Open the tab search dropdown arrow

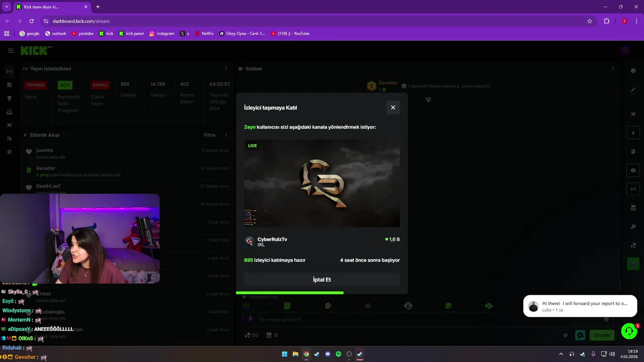click(7, 7)
